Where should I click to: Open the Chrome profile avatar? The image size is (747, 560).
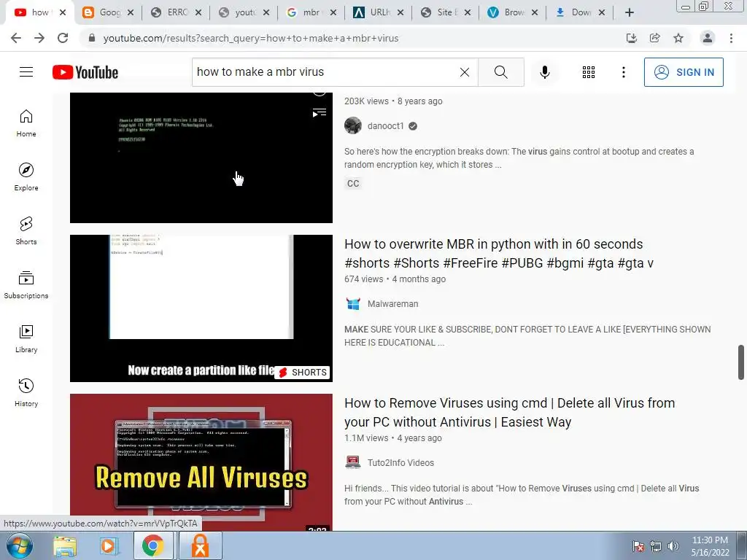[x=708, y=38]
